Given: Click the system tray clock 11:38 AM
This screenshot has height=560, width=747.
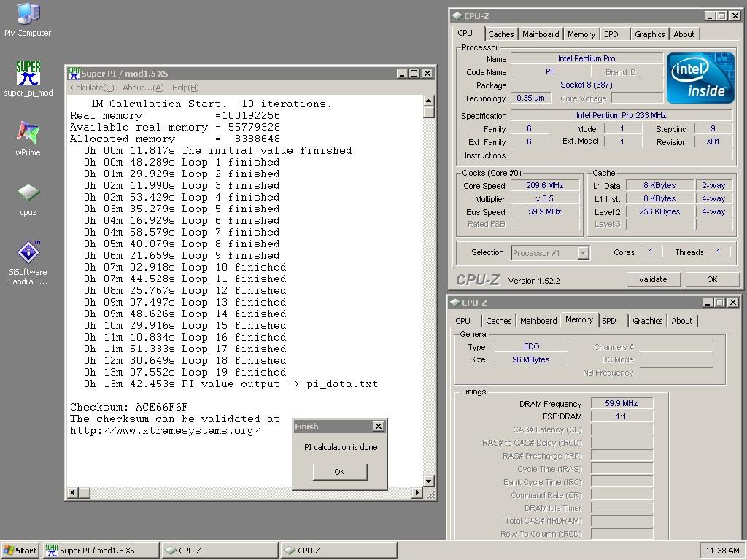Looking at the screenshot, I should (x=721, y=551).
